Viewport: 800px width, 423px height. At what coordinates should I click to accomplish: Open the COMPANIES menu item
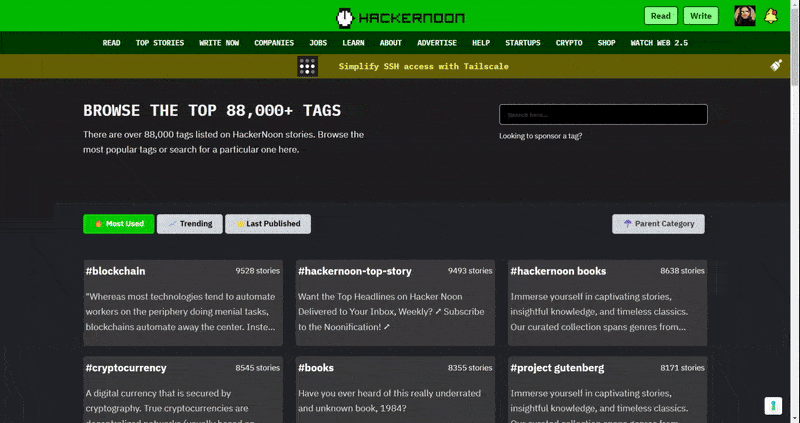[274, 43]
